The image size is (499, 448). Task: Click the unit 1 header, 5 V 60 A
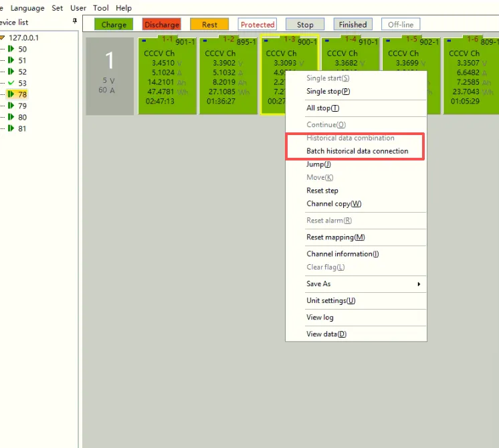pyautogui.click(x=110, y=76)
